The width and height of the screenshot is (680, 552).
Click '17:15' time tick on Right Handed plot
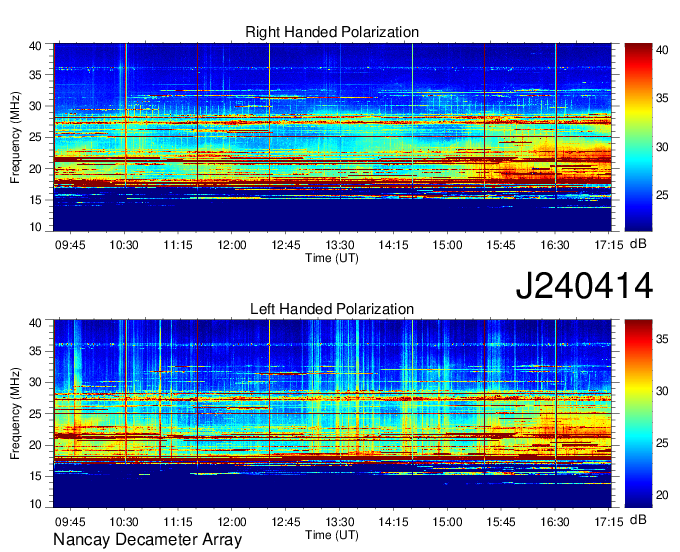click(x=608, y=245)
